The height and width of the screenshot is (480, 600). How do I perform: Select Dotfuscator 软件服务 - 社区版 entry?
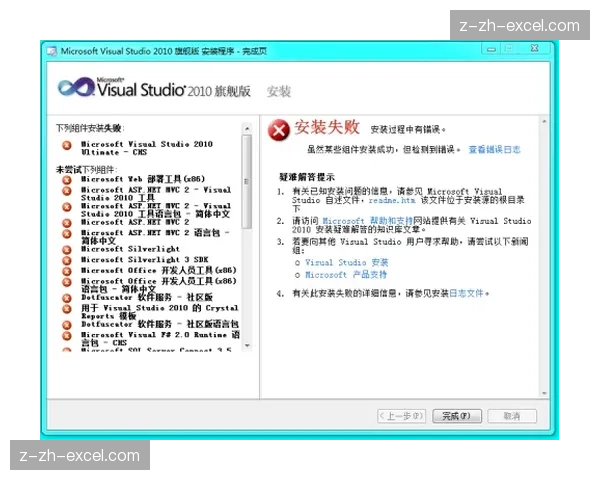tap(147, 297)
